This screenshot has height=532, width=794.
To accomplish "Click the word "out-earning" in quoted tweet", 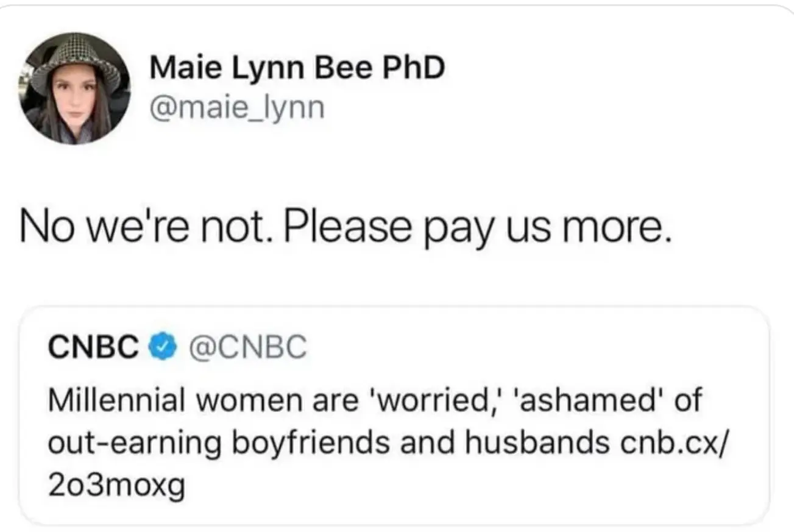I will click(133, 443).
